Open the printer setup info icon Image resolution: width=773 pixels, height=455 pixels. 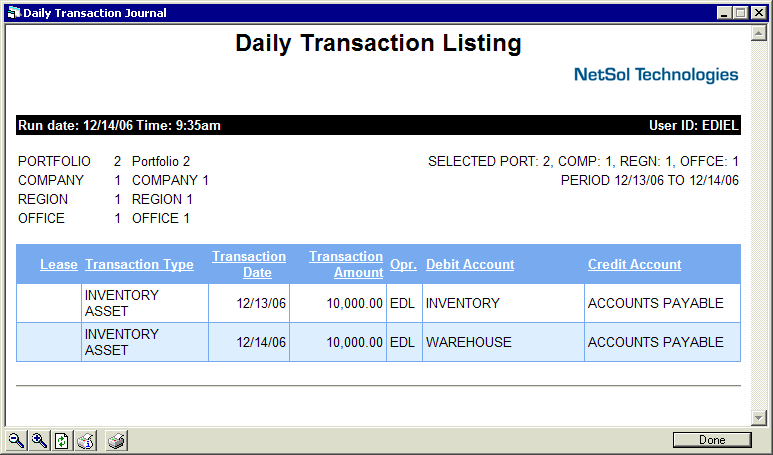pos(85,441)
